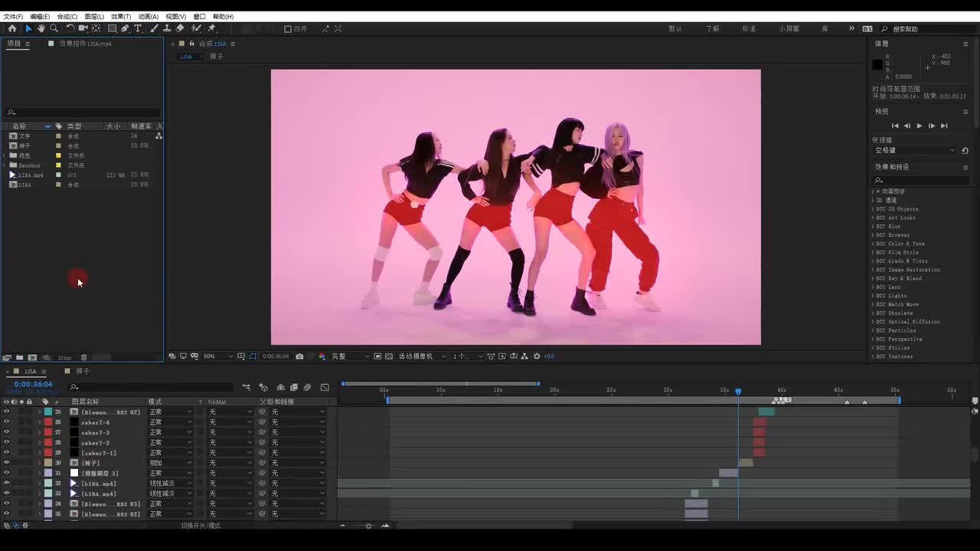Viewport: 980px width, 551px height.
Task: Hide saber7-2 layer eye icon
Action: pyautogui.click(x=6, y=442)
